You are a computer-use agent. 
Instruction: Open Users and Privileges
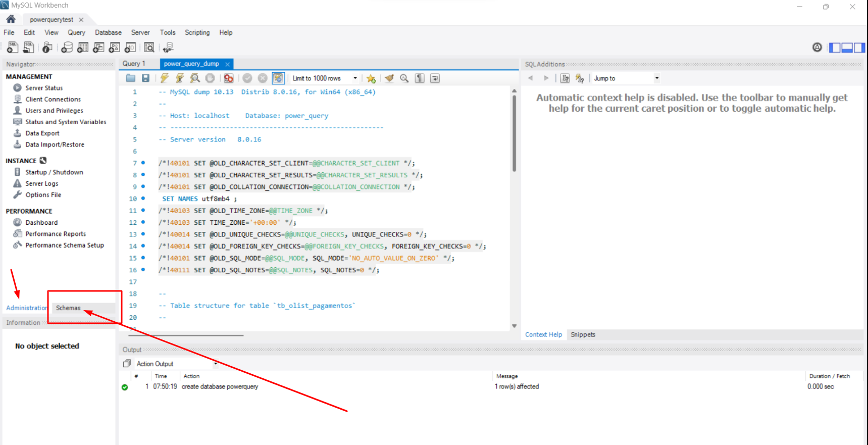click(x=54, y=111)
